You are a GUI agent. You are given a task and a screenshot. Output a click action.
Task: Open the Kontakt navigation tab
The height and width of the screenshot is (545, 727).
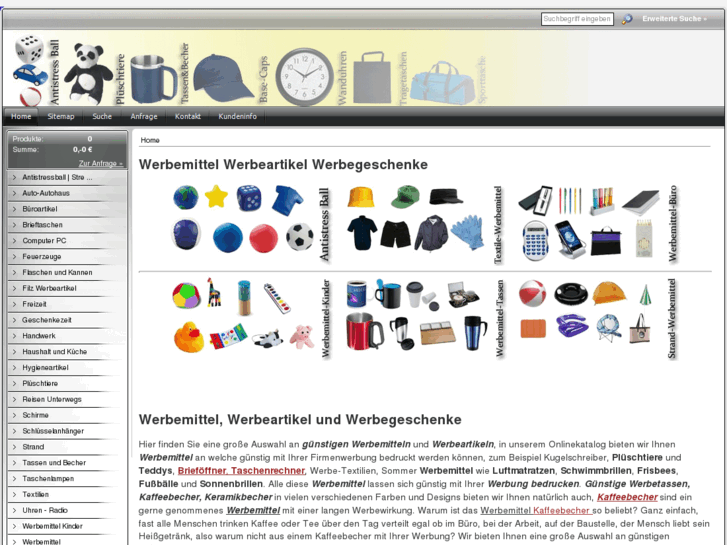(187, 116)
